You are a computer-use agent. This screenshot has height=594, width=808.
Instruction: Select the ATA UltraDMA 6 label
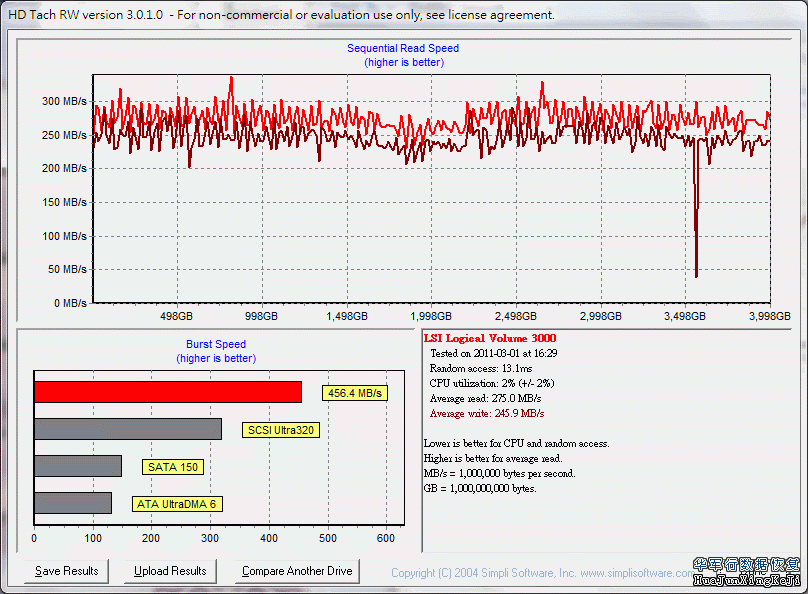click(x=177, y=503)
